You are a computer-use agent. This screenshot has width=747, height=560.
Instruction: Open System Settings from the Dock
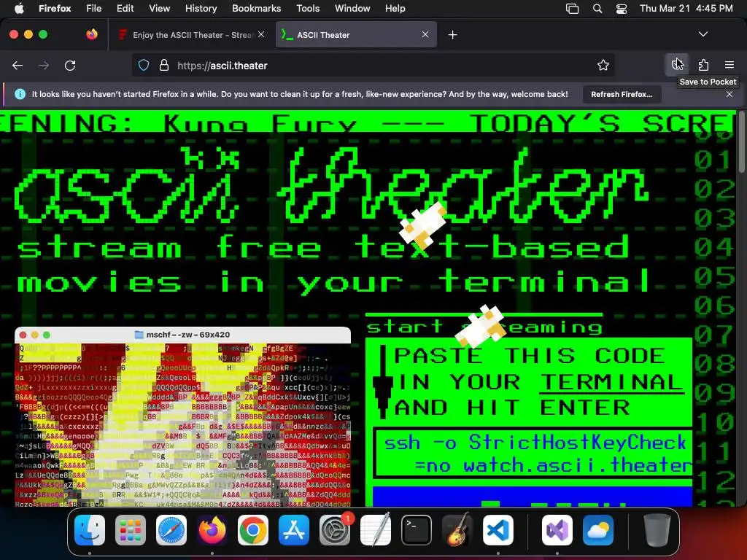[335, 530]
